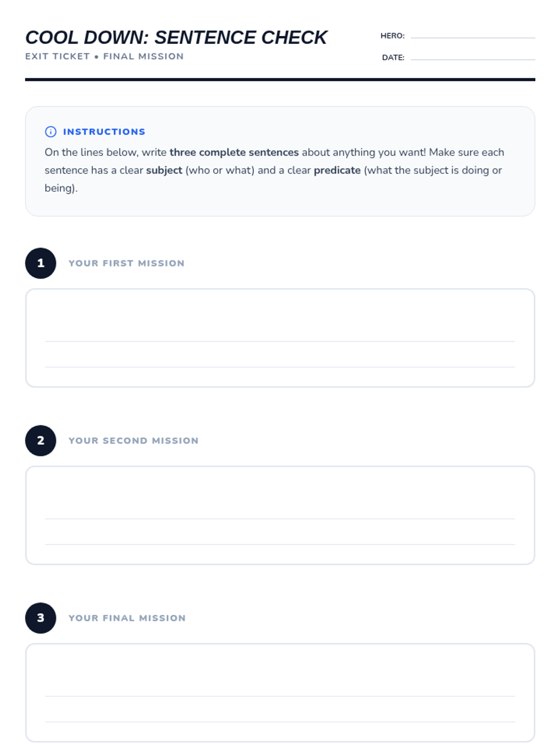Click the "Cool Down: Sentence Check" title
560x747 pixels.
click(176, 37)
